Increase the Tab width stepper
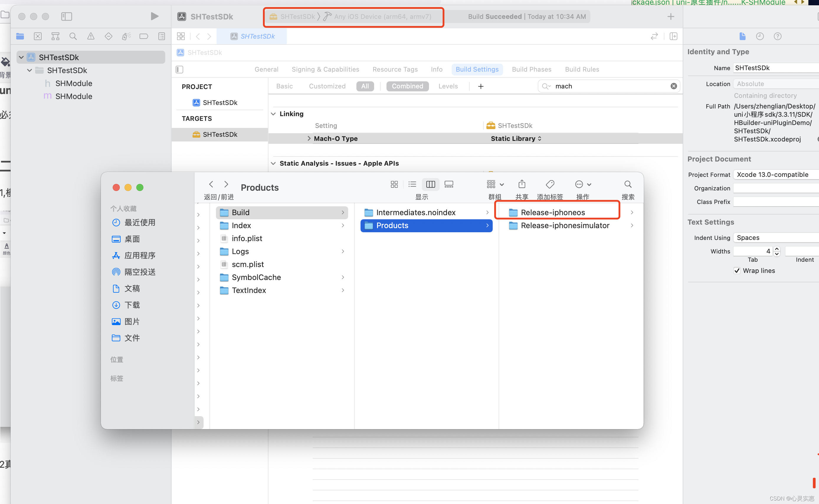This screenshot has height=504, width=819. click(x=777, y=249)
